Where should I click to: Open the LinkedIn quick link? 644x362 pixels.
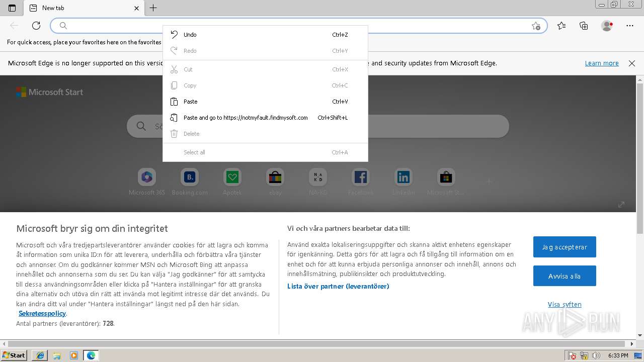coord(404,182)
